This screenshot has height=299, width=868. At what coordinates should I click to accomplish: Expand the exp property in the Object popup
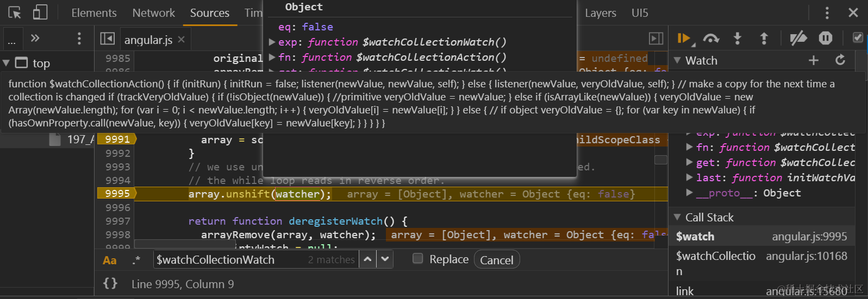[272, 42]
